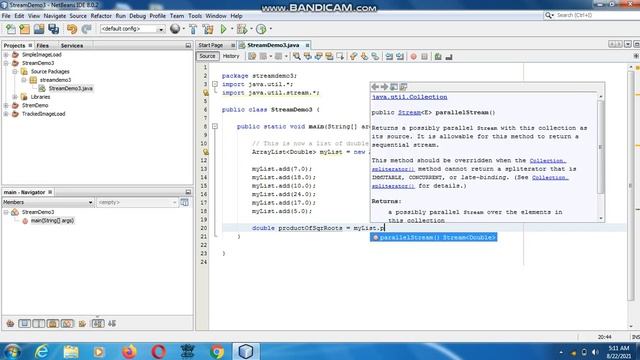Switch to the Services tab

click(72, 46)
